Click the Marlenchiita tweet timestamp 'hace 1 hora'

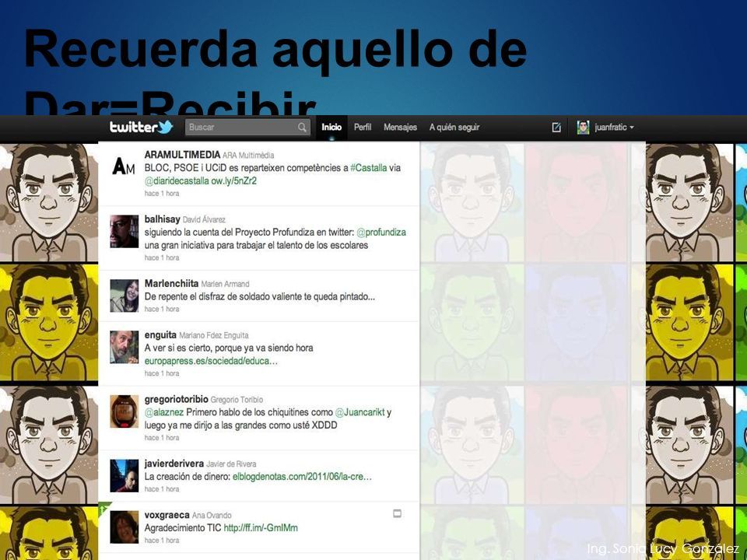coord(162,309)
